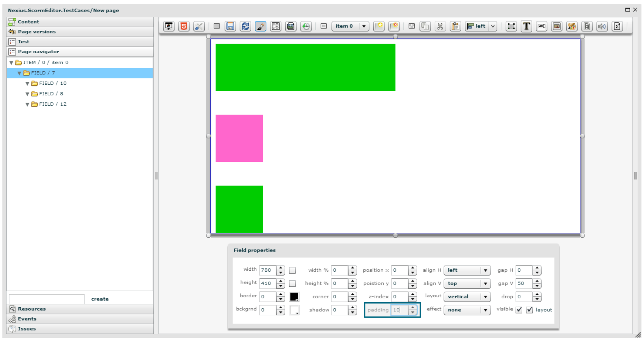This screenshot has height=342, width=644.
Task: Select FIELD / 12 in page navigator
Action: (x=53, y=104)
